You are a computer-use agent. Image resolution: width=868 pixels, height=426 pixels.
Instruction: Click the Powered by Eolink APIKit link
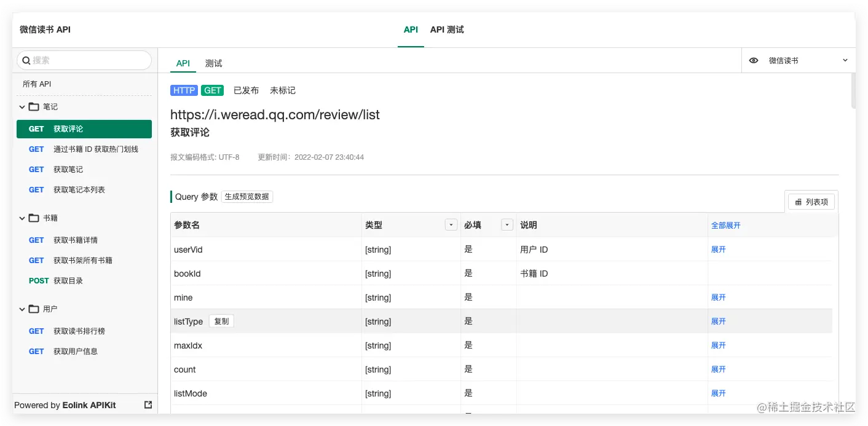65,405
